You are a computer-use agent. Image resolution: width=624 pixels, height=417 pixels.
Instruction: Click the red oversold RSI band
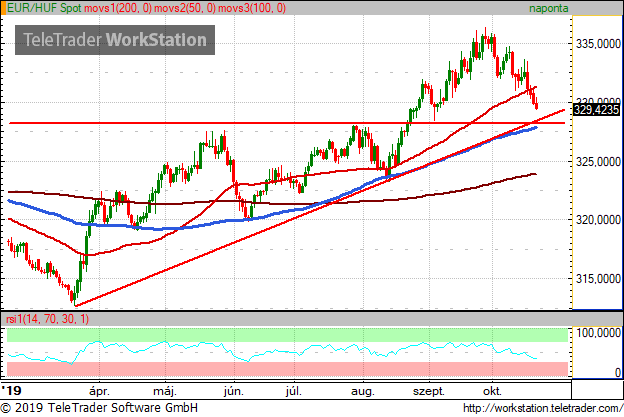pos(287,369)
